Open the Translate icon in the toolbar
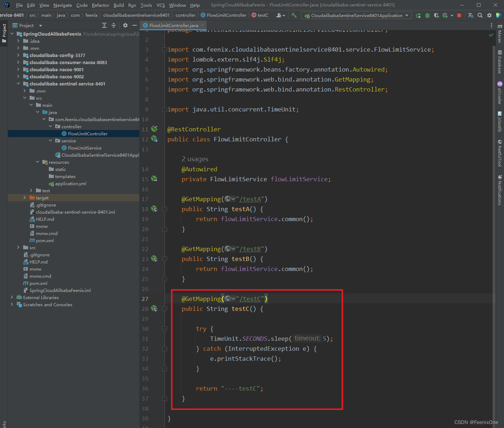 471,15
